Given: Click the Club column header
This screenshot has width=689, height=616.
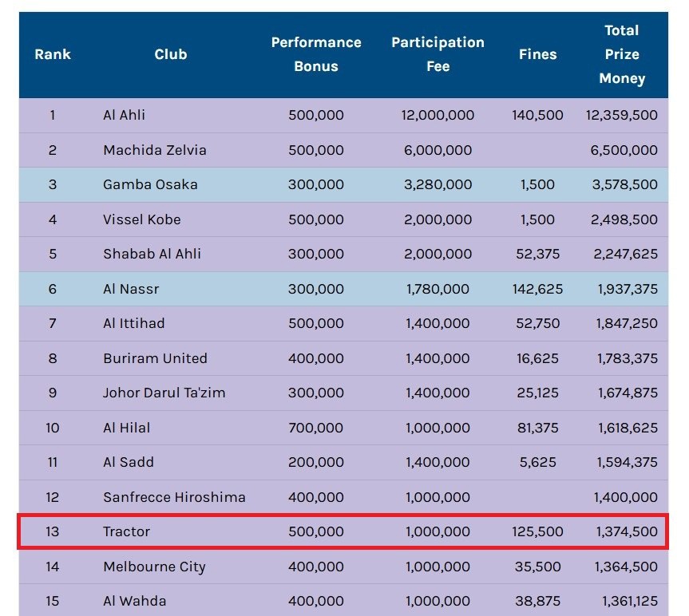Looking at the screenshot, I should (171, 54).
